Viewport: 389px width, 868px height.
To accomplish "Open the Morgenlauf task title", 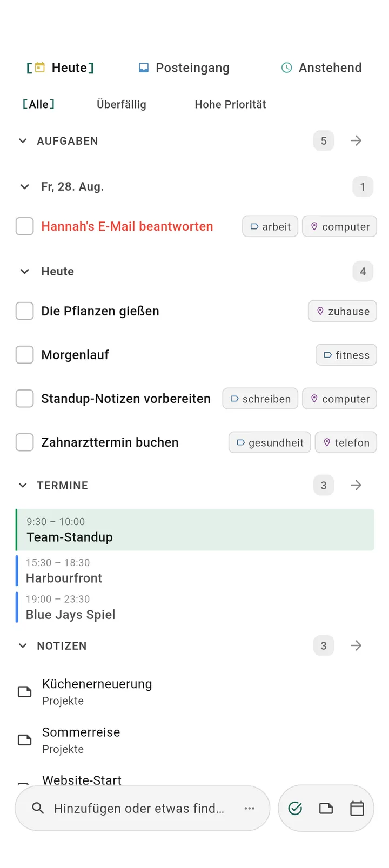I will (x=75, y=355).
